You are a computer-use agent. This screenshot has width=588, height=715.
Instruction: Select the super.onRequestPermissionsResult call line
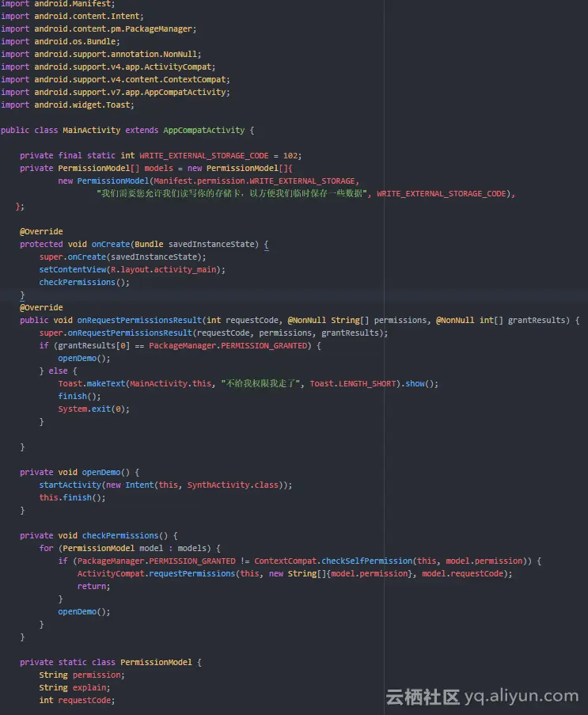click(x=214, y=333)
